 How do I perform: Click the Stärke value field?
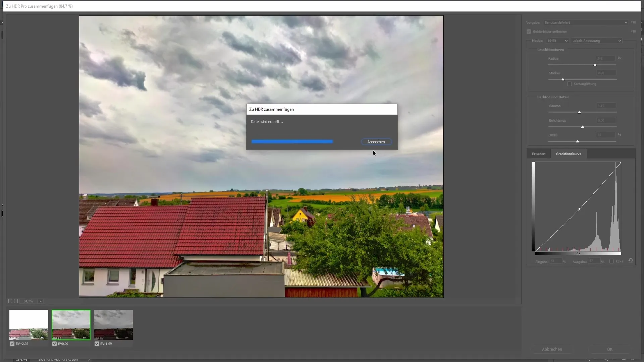pyautogui.click(x=606, y=73)
